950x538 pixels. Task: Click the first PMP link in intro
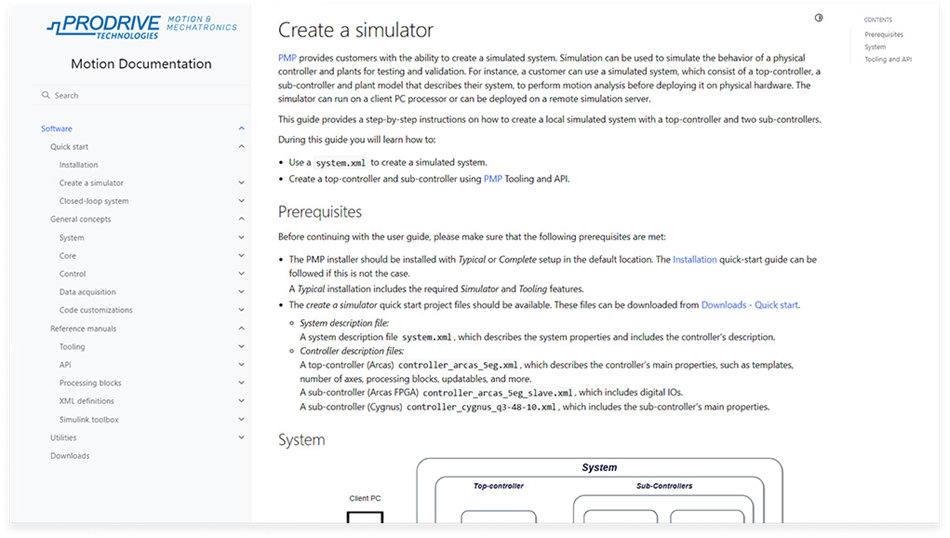pyautogui.click(x=286, y=58)
